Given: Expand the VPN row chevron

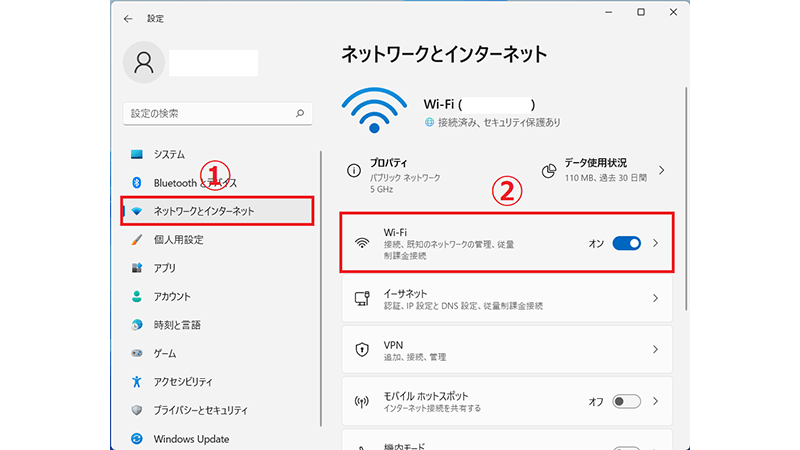Looking at the screenshot, I should point(656,350).
